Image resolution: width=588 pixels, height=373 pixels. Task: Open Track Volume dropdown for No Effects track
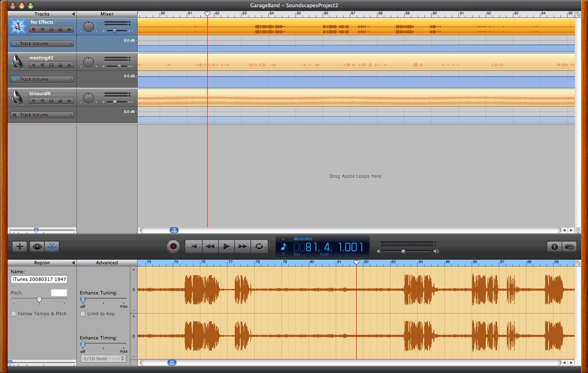[46, 44]
